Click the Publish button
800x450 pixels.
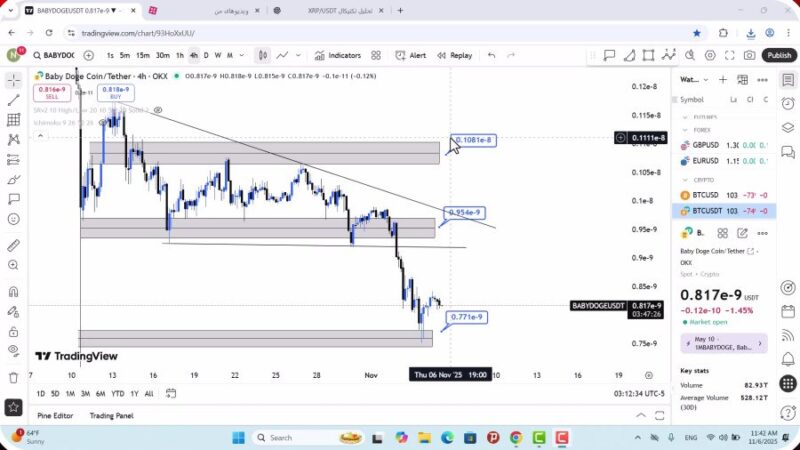tap(779, 56)
